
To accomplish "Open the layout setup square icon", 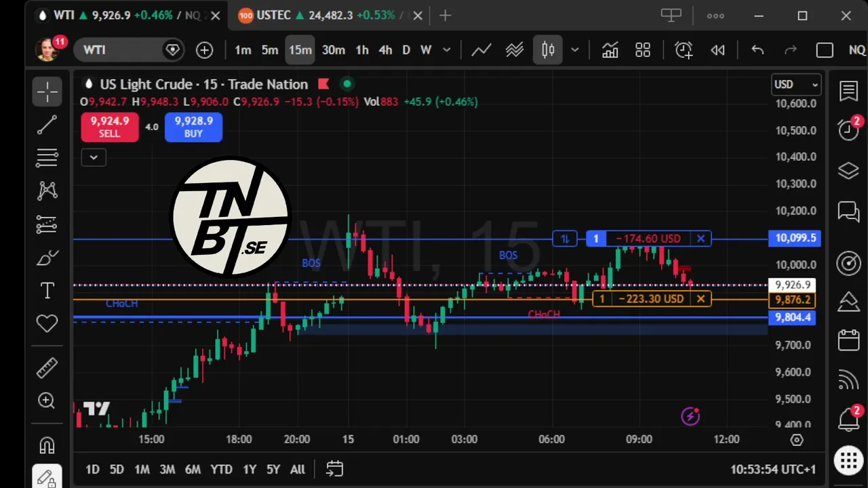I will point(825,50).
